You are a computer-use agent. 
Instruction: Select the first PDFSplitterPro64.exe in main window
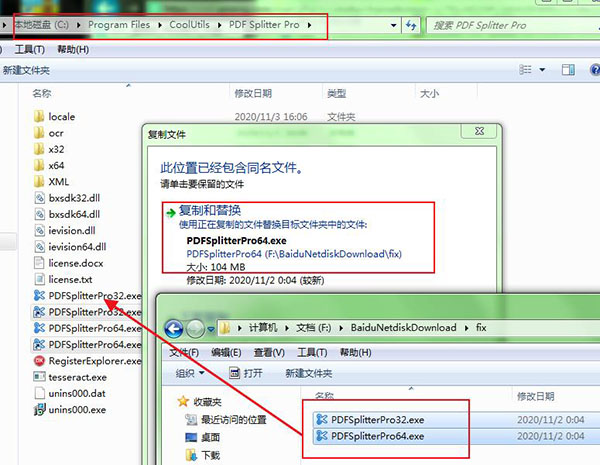coord(88,328)
